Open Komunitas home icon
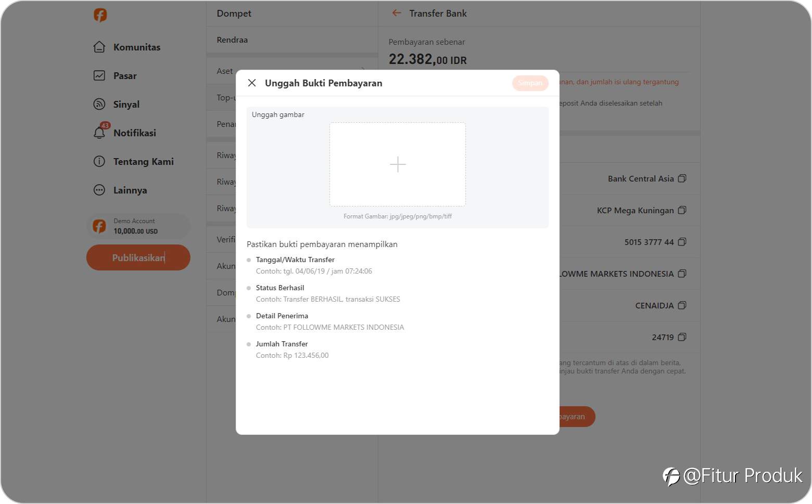 click(x=99, y=47)
